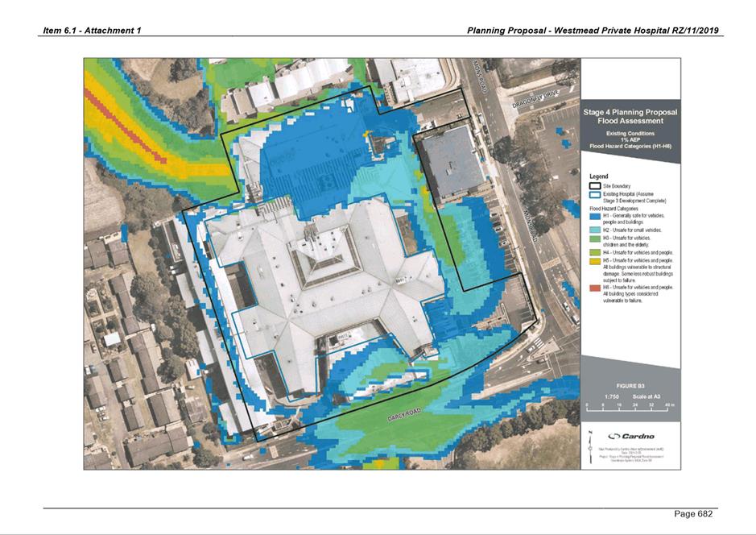Click the Cardno swirl logo mark
The height and width of the screenshot is (535, 756).
click(x=613, y=436)
